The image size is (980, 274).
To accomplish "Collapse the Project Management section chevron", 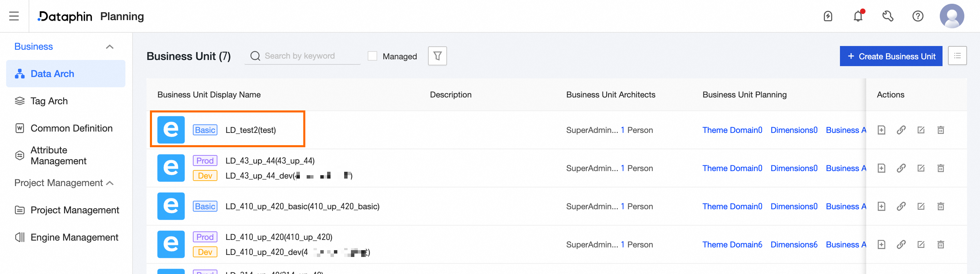I will [x=110, y=183].
